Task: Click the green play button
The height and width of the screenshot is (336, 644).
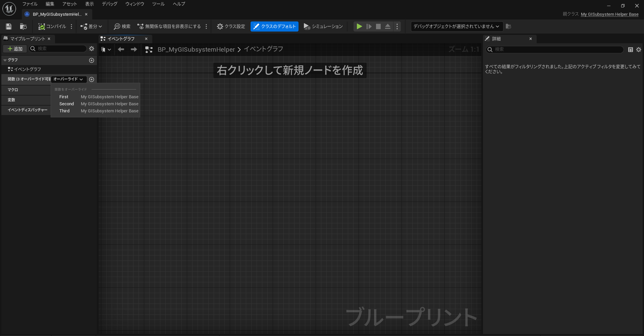Action: point(359,26)
